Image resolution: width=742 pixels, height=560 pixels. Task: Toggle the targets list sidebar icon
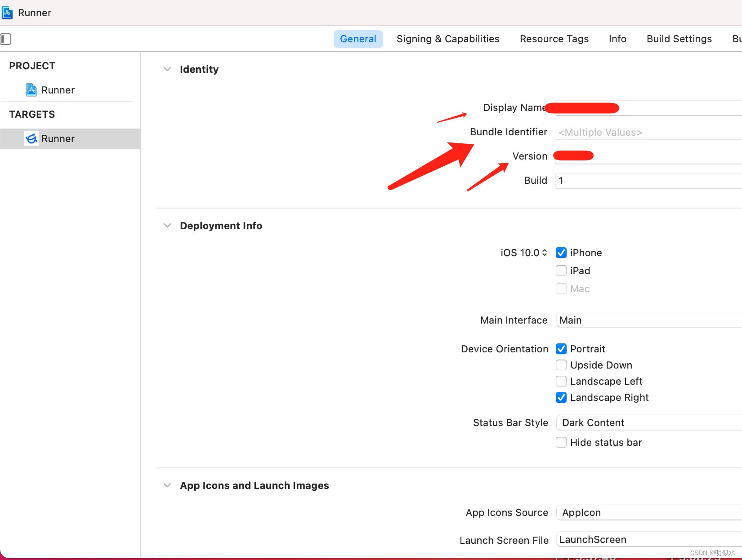coord(5,39)
